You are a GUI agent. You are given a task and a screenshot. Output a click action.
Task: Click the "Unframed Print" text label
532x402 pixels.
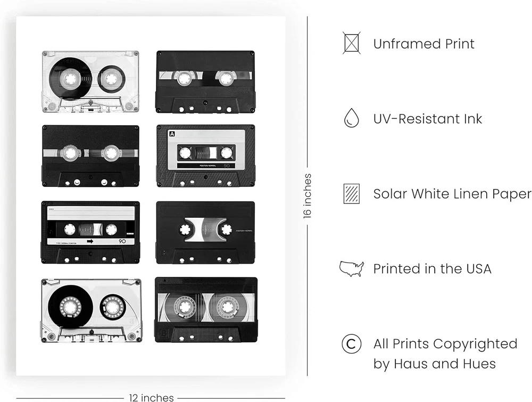(x=423, y=44)
